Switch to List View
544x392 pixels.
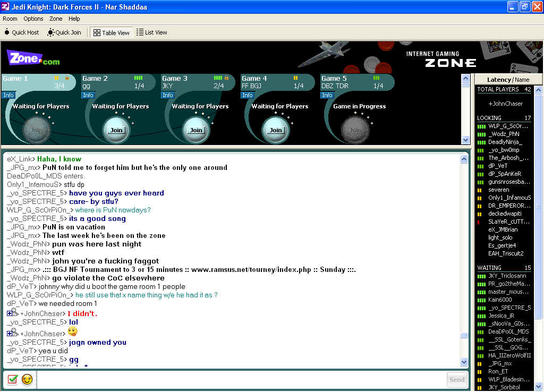[x=152, y=32]
